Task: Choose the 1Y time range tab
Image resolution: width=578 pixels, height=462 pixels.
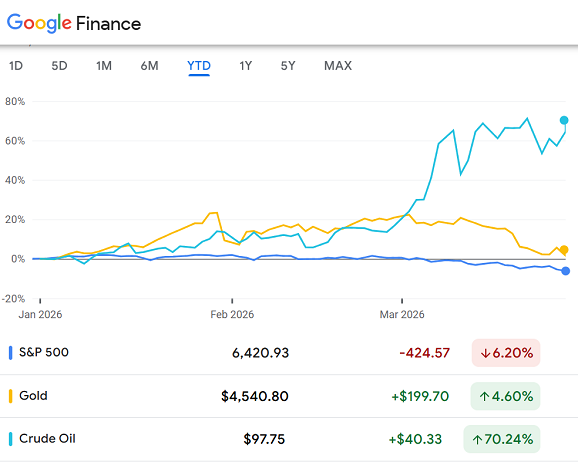Action: tap(246, 66)
